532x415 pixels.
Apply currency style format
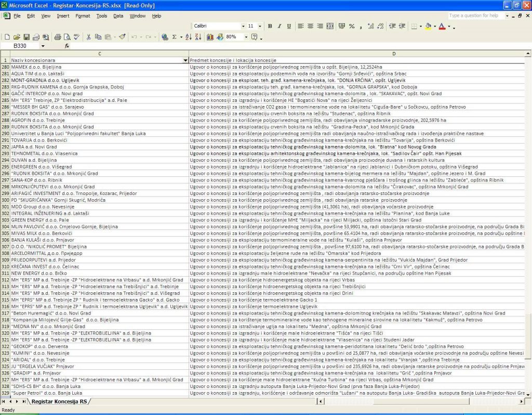342,26
